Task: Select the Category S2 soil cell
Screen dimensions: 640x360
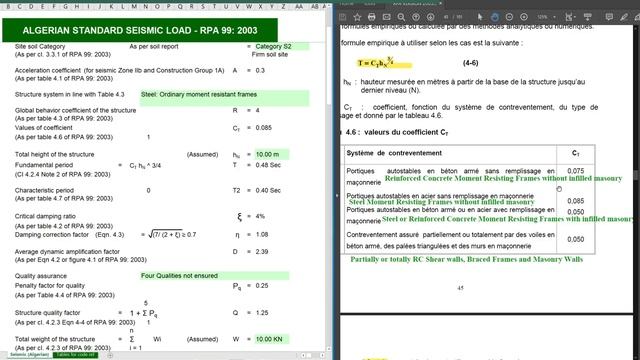Action: [x=282, y=47]
